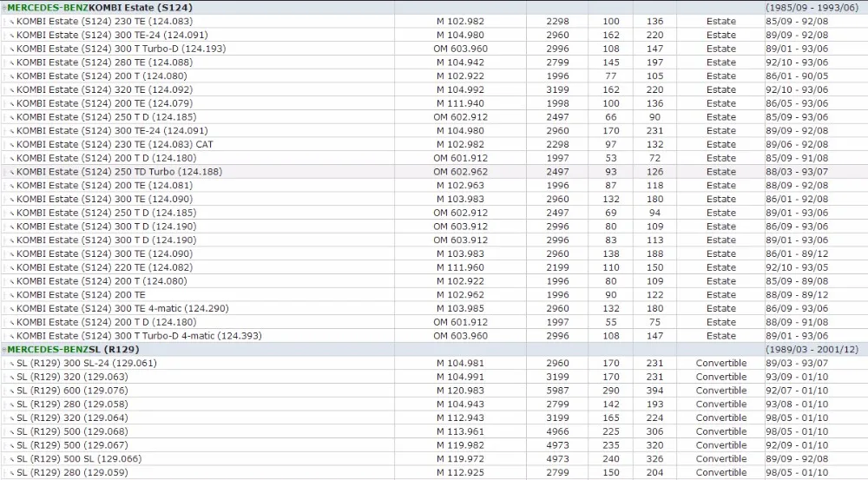Select SL (R129) 500 (129.067) row
Viewport: 868px width, 480px height.
pos(434,445)
